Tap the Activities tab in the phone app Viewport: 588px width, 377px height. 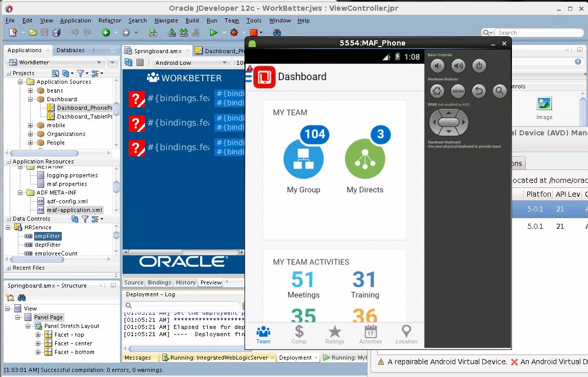[371, 334]
